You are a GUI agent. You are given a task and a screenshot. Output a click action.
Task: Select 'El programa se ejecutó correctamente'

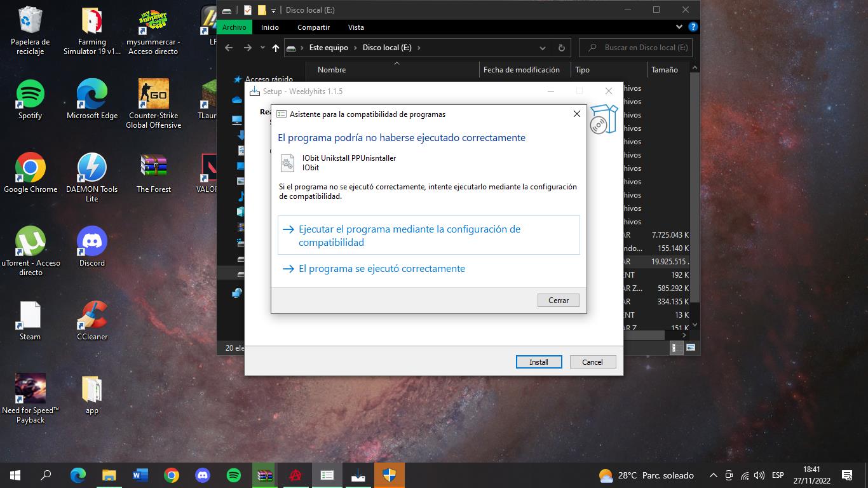(381, 269)
